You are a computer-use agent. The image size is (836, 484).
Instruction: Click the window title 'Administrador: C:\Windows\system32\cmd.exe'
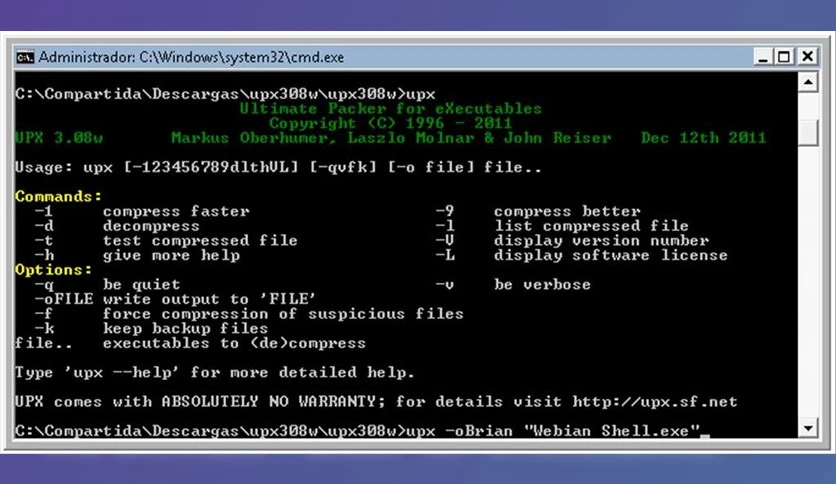[191, 57]
